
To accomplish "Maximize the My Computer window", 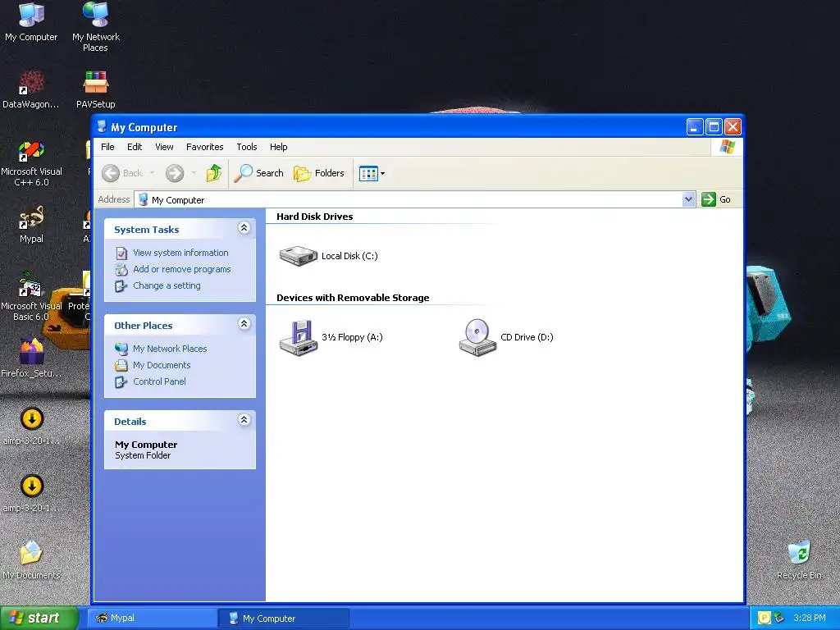I will pos(714,127).
